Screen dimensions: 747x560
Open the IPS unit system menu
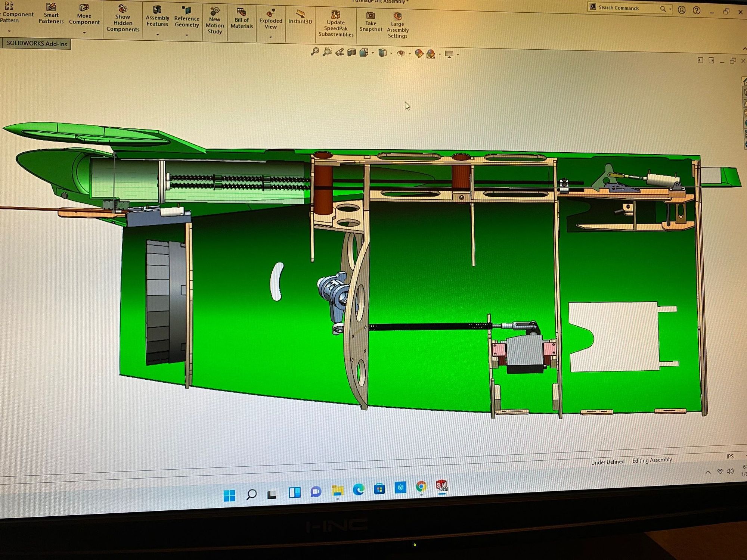click(x=730, y=456)
